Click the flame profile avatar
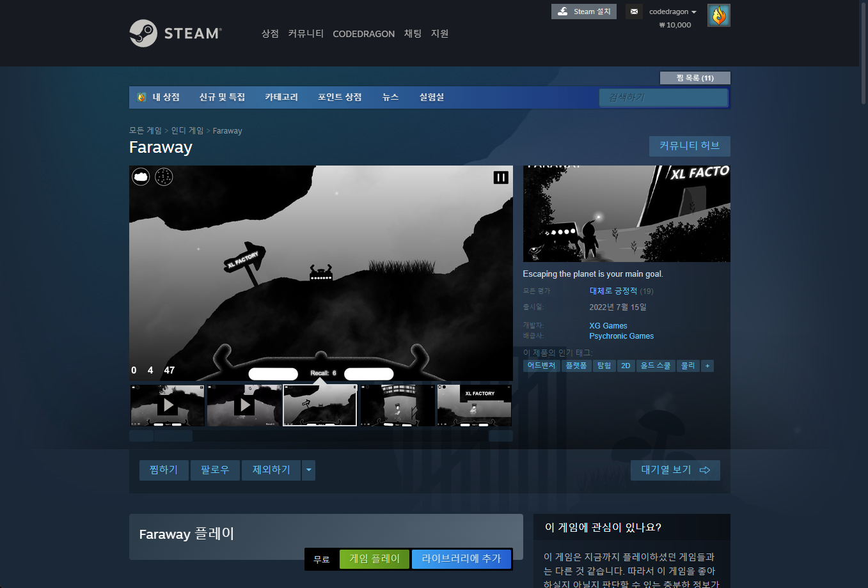Viewport: 868px width, 588px height. (x=719, y=15)
